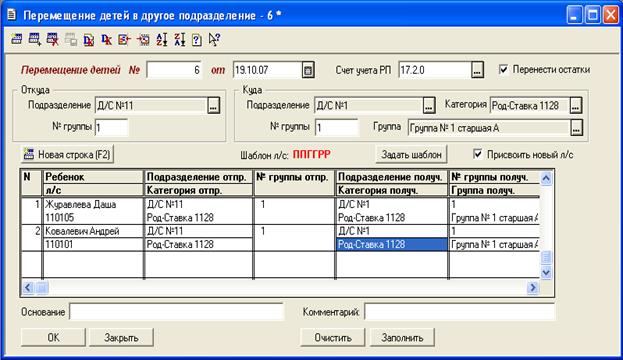Click the "Основание" input field
This screenshot has height=360, width=623.
pos(176,312)
